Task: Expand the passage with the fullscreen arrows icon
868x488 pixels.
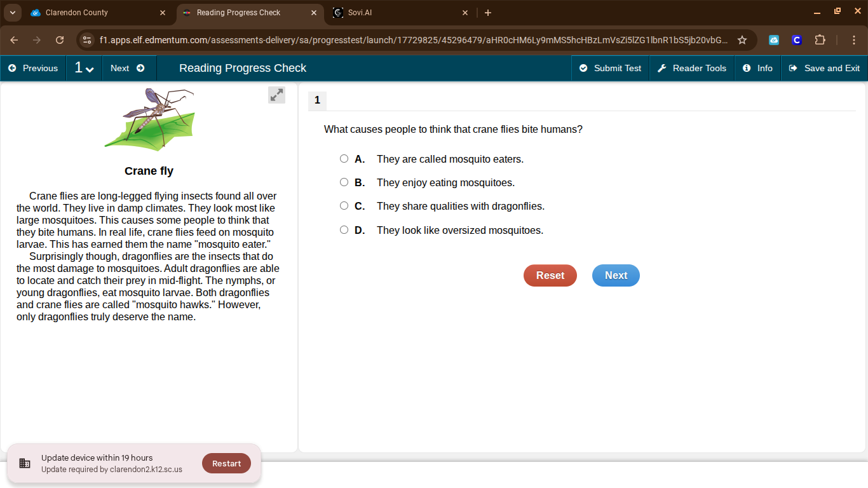Action: pos(276,95)
